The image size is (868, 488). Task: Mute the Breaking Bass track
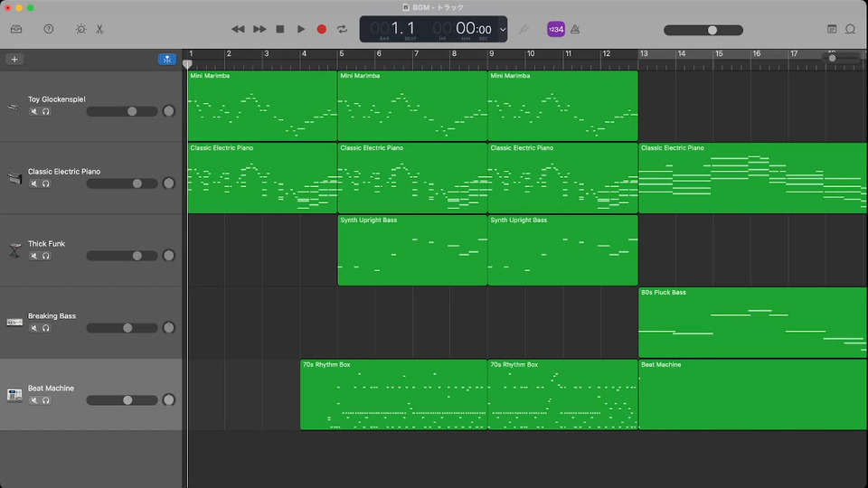(33, 328)
